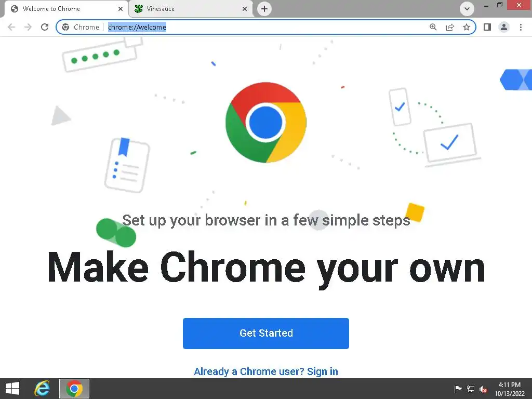Click the forward navigation arrow
Image resolution: width=532 pixels, height=399 pixels.
pyautogui.click(x=28, y=27)
